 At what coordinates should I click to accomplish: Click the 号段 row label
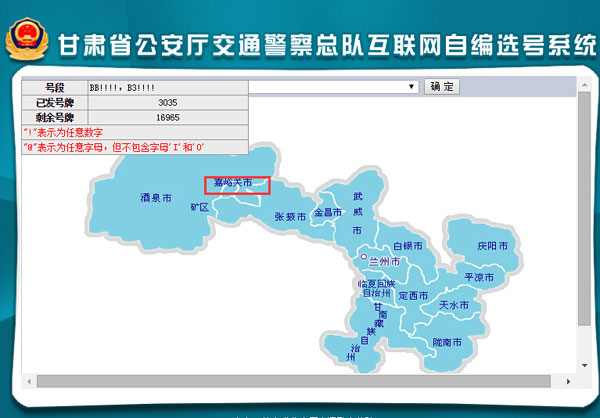pyautogui.click(x=55, y=88)
